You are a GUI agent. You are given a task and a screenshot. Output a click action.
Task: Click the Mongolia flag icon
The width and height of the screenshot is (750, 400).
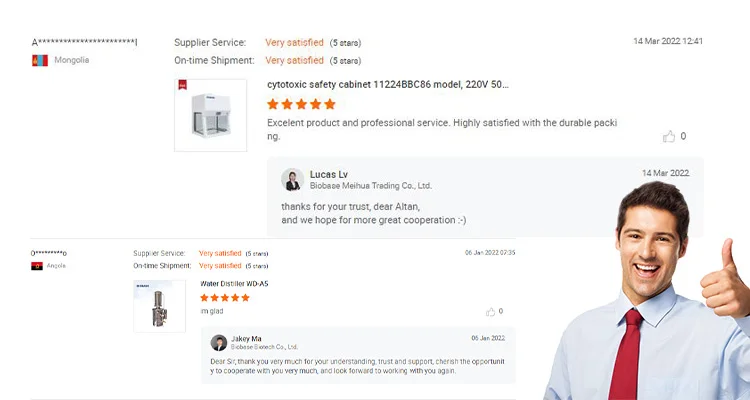(x=40, y=60)
